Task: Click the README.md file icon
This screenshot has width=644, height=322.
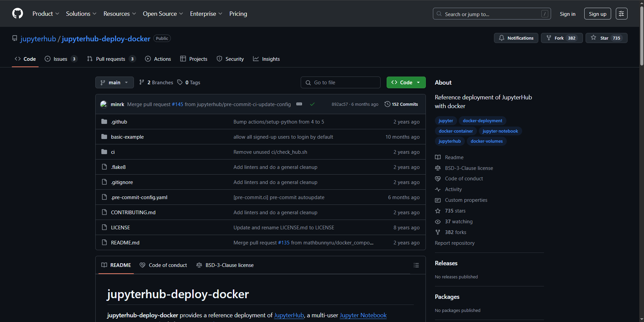Action: pos(104,242)
